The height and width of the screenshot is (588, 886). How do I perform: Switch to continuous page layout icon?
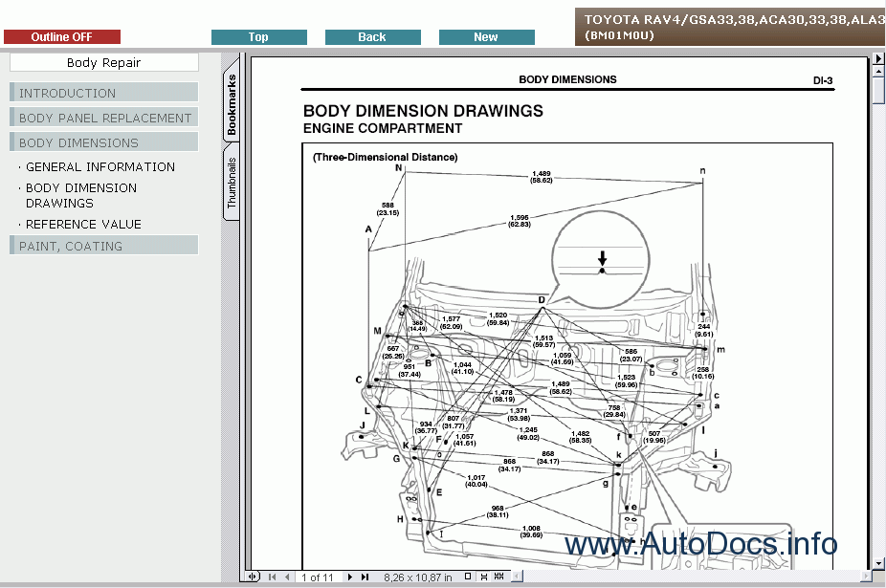tap(484, 577)
